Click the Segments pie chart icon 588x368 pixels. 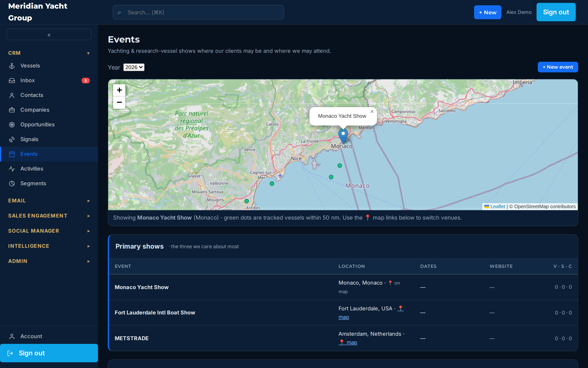click(x=12, y=184)
